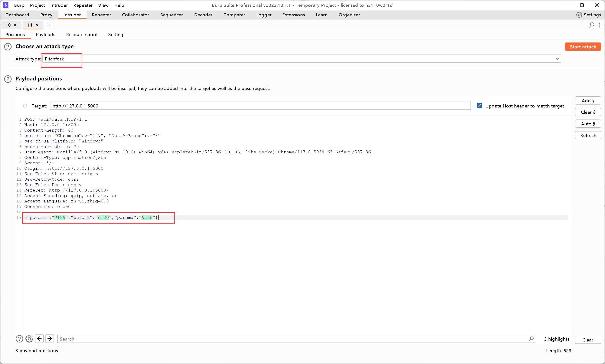
Task: Click the param3 payload marker §12§
Action: point(147,217)
